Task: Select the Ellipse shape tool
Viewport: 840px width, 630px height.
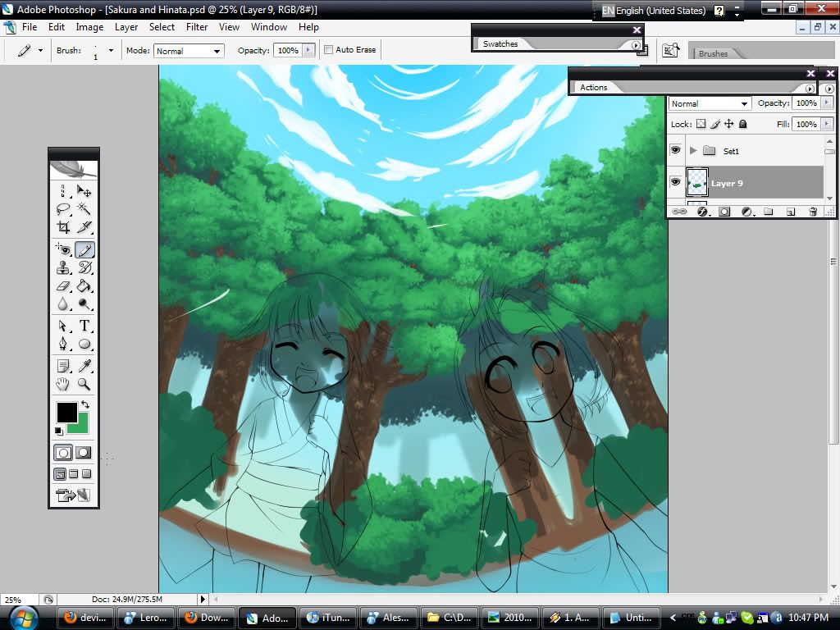Action: coord(84,344)
